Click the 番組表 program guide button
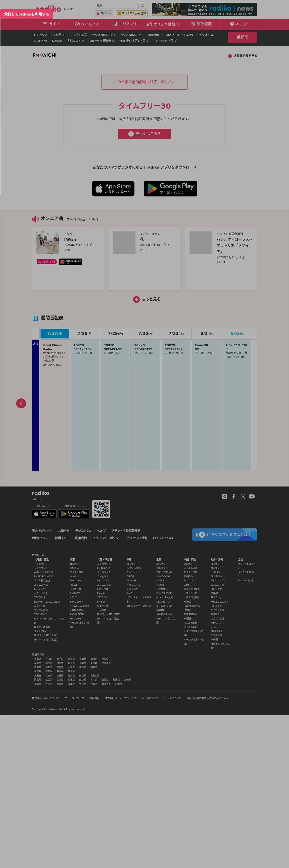The image size is (289, 868). (242, 37)
